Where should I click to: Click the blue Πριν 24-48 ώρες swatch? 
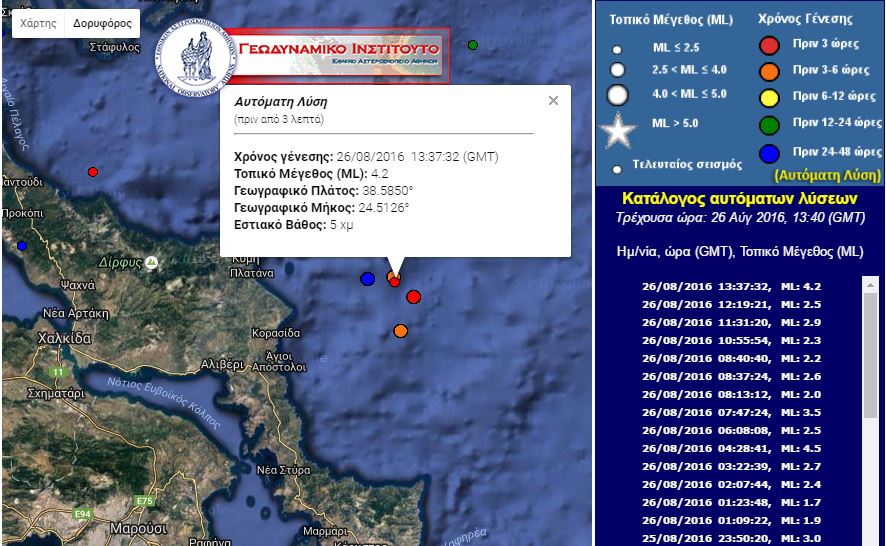point(770,153)
